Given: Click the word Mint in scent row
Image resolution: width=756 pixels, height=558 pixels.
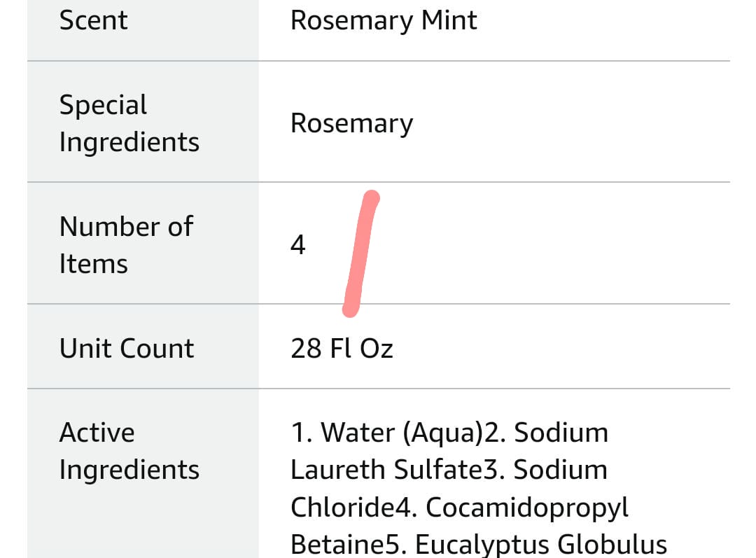Looking at the screenshot, I should [449, 20].
